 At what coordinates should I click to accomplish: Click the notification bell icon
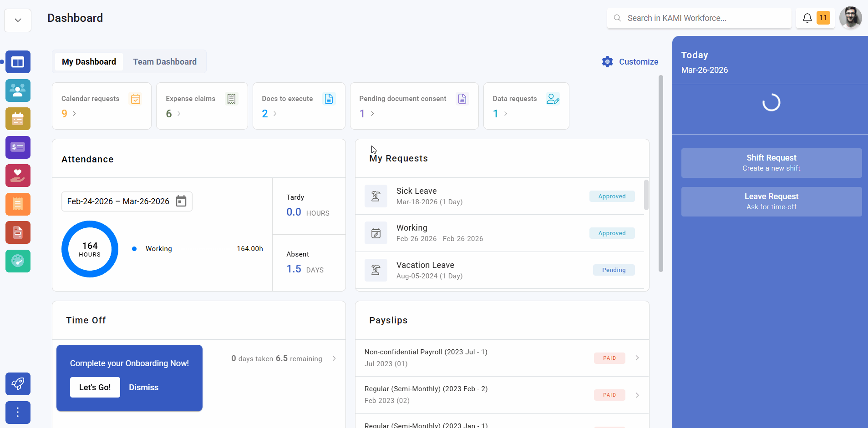[807, 18]
